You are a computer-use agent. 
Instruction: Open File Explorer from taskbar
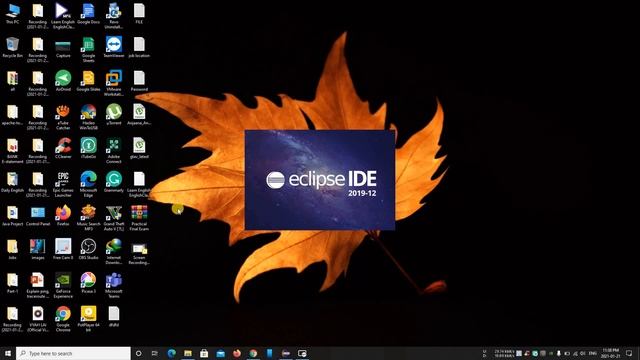point(188,353)
